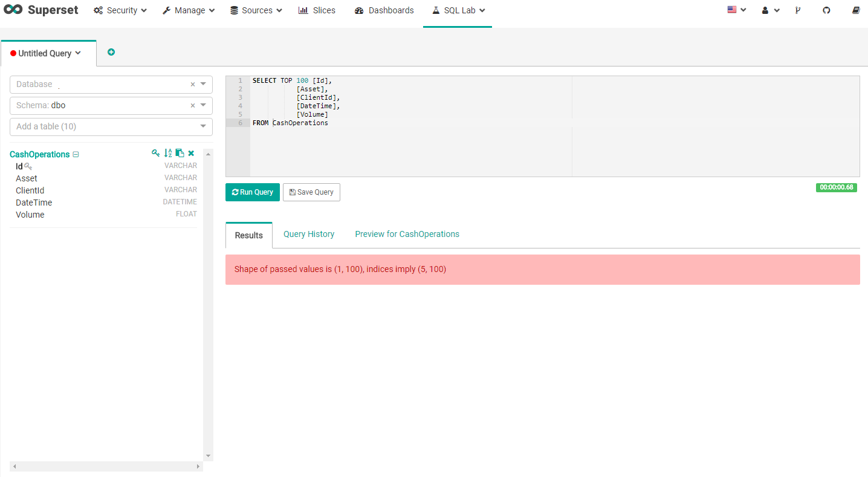Sort CashOperations columns alphabetically

pyautogui.click(x=168, y=153)
